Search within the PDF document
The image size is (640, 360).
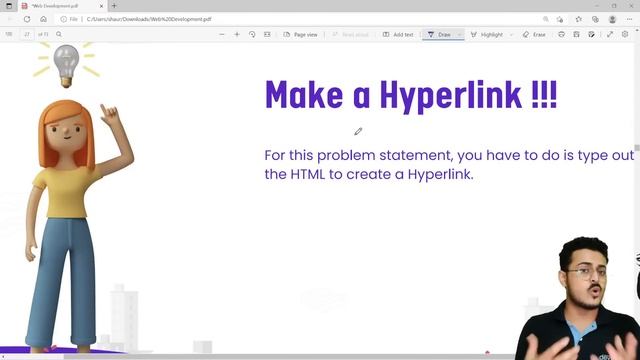pos(59,35)
